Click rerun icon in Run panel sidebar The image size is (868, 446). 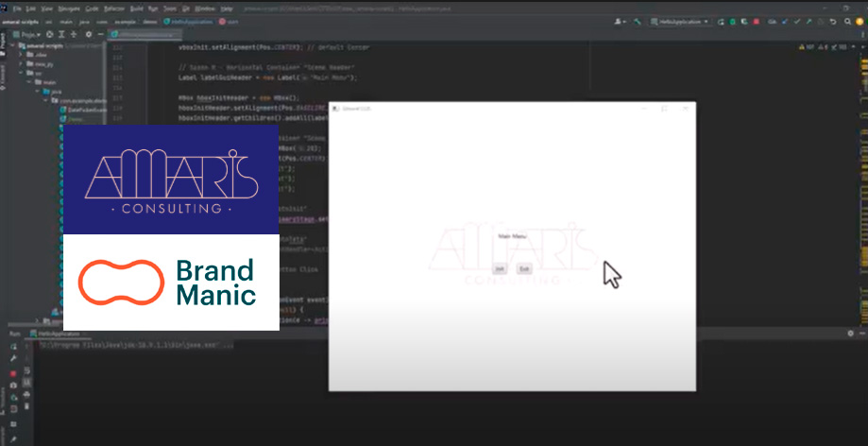point(13,347)
